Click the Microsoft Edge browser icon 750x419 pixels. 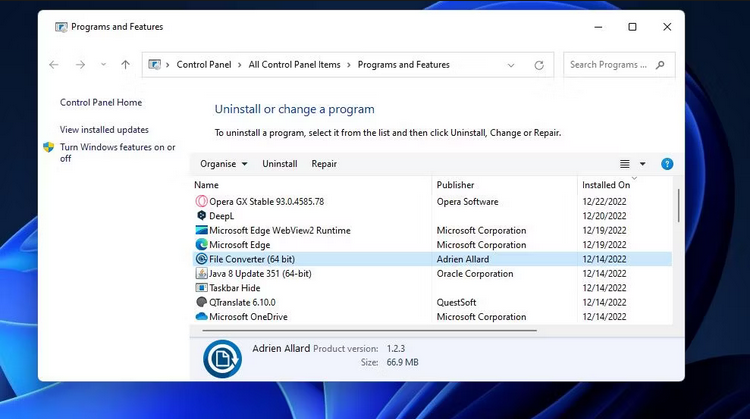(x=202, y=244)
